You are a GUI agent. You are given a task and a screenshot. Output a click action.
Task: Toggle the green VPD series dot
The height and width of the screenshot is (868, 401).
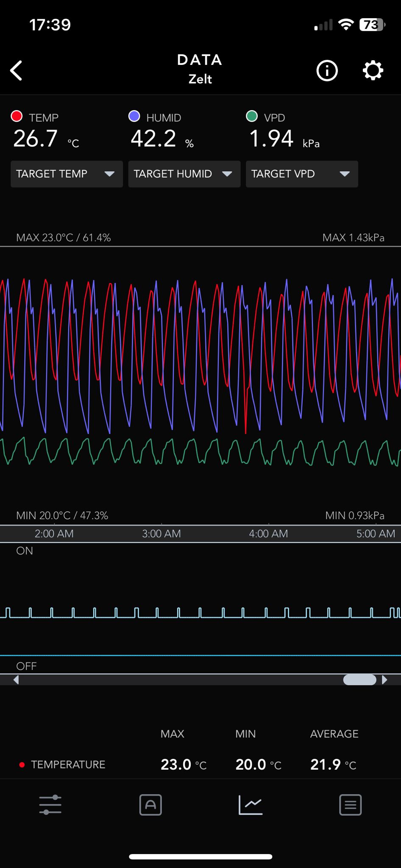252,116
